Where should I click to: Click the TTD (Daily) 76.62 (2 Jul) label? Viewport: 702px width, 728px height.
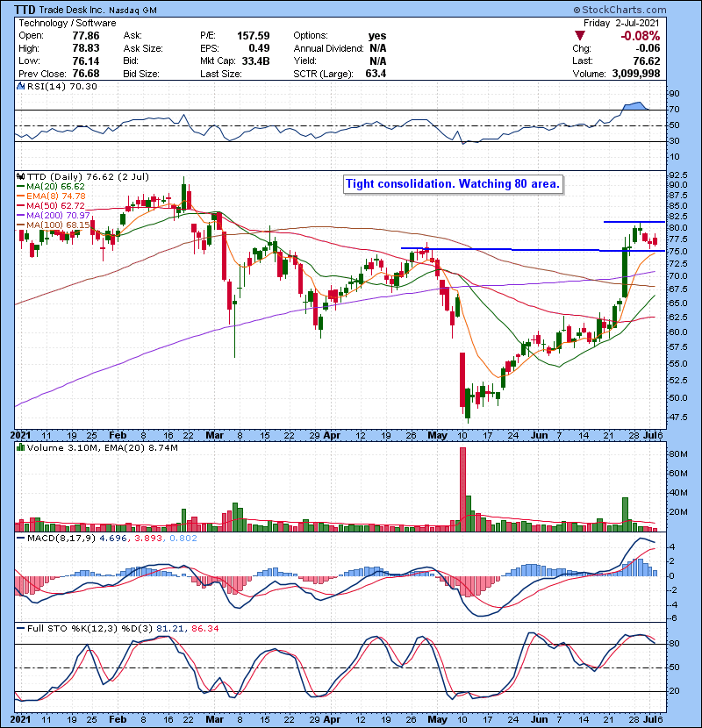[x=88, y=176]
